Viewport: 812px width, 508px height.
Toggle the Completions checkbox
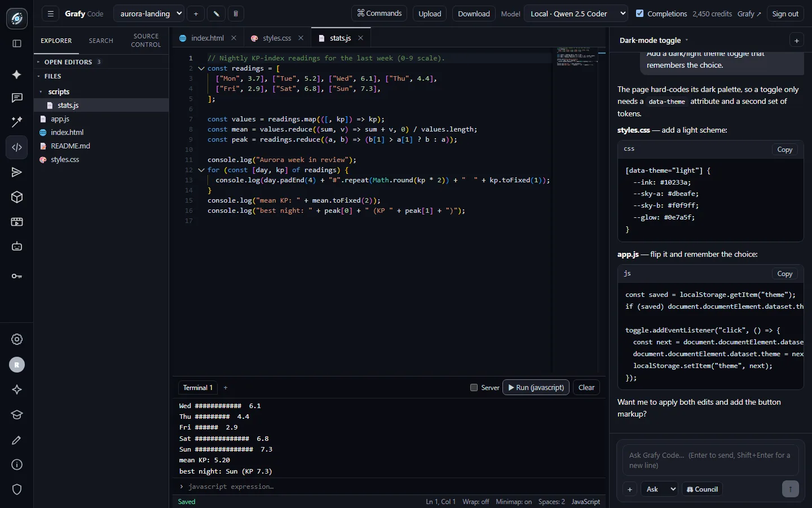point(640,14)
